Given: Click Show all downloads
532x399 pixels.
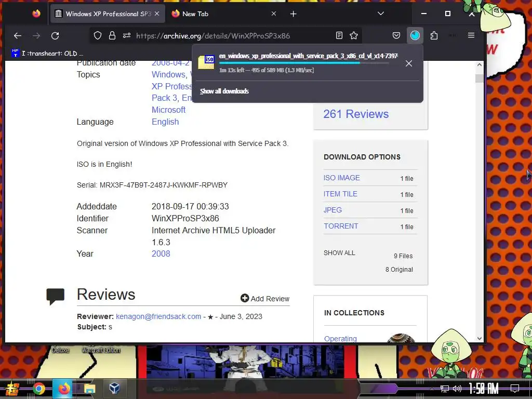Looking at the screenshot, I should tap(224, 91).
